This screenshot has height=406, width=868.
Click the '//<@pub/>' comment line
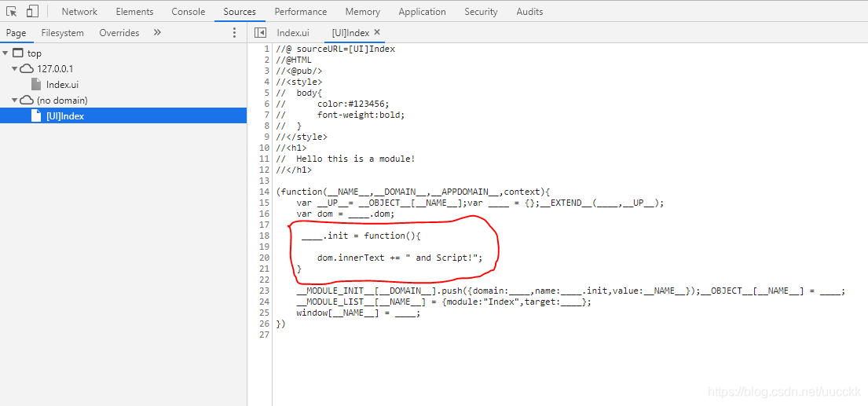(x=299, y=71)
